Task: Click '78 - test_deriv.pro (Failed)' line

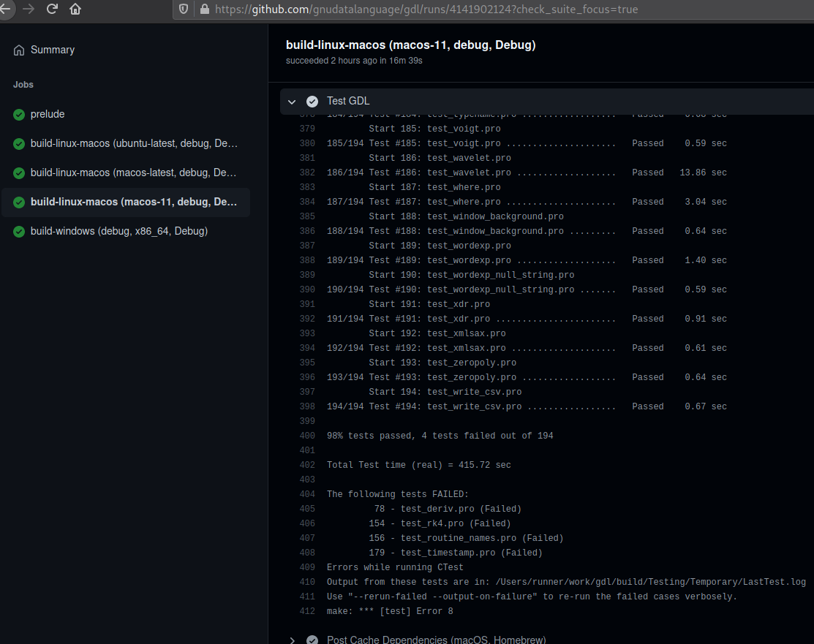Action: pyautogui.click(x=448, y=509)
